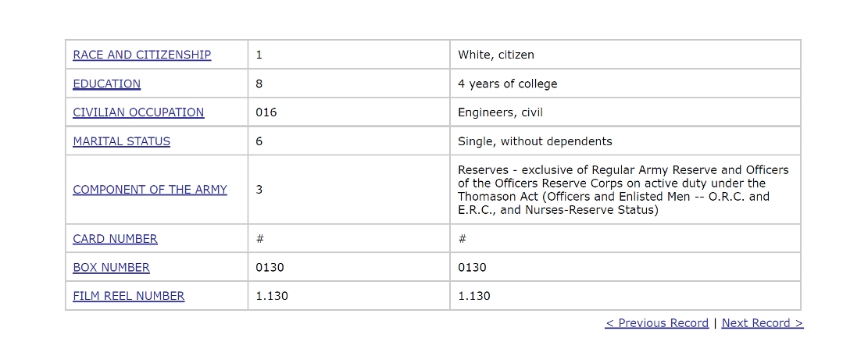The height and width of the screenshot is (349, 868).
Task: Follow the FILM REEL NUMBER link
Action: [x=129, y=296]
